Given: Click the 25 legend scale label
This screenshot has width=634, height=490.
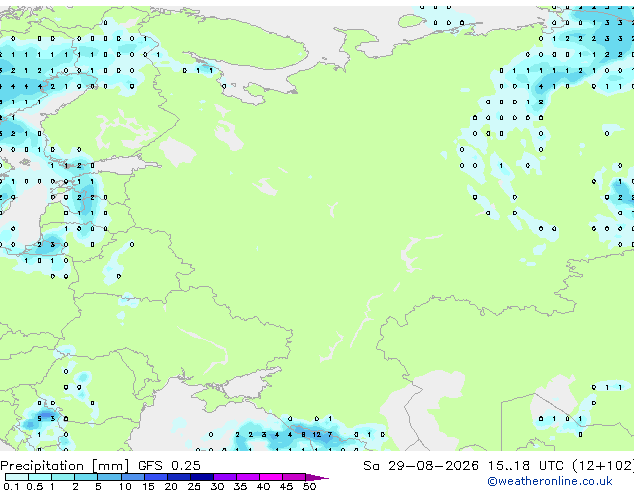Looking at the screenshot, I should tap(194, 486).
